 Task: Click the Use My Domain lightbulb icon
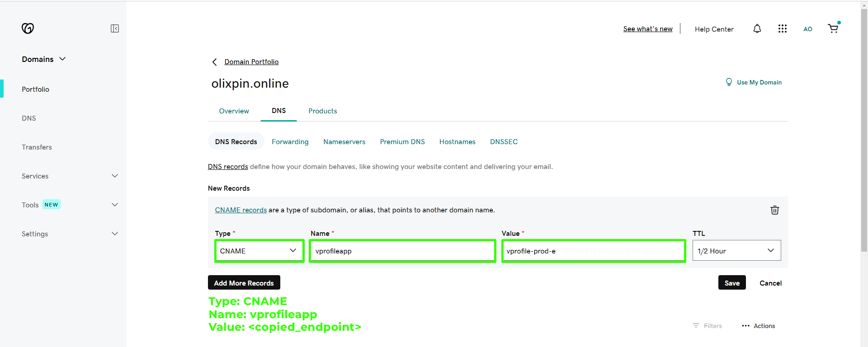pos(729,82)
